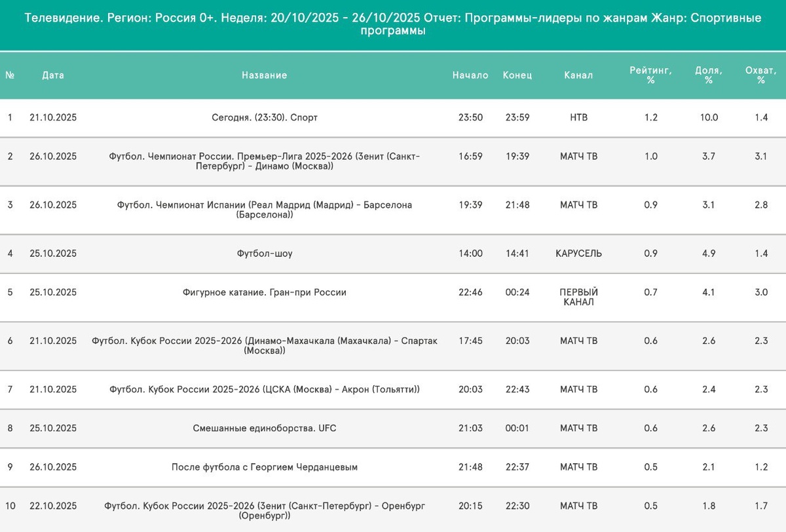Click share value "4.9" in the КАРУСЕЛЬ row

tap(709, 254)
